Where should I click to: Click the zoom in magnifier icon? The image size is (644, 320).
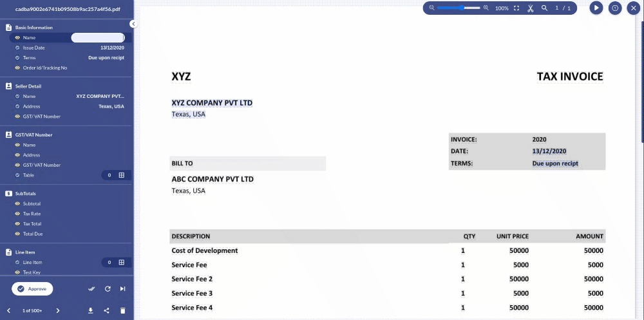(486, 8)
